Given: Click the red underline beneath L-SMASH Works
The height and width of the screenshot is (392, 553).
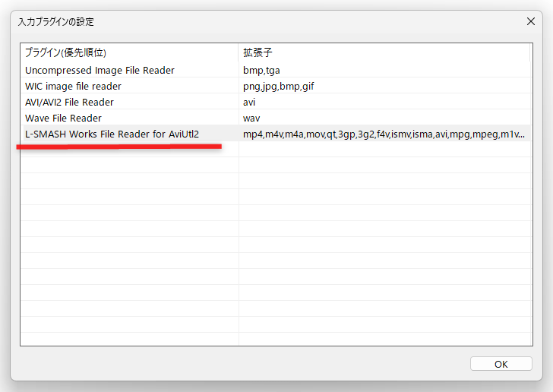Looking at the screenshot, I should [x=118, y=145].
